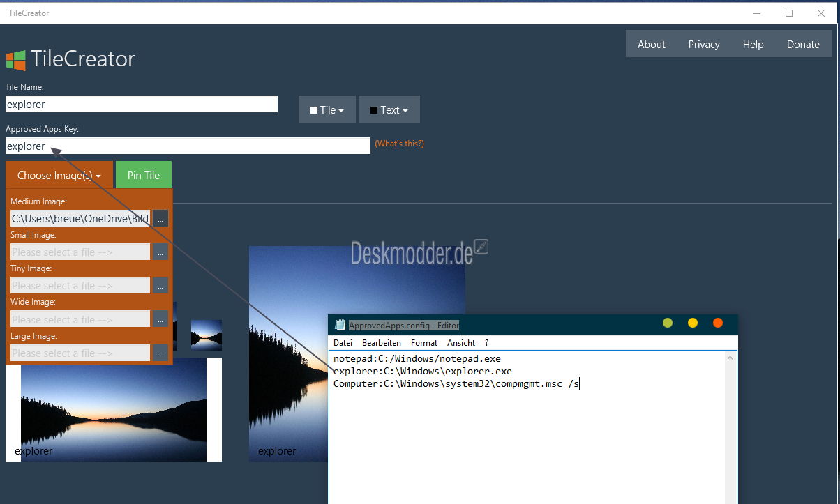This screenshot has width=840, height=504.
Task: Click the Notepad icon in Editor title bar
Action: pos(340,325)
